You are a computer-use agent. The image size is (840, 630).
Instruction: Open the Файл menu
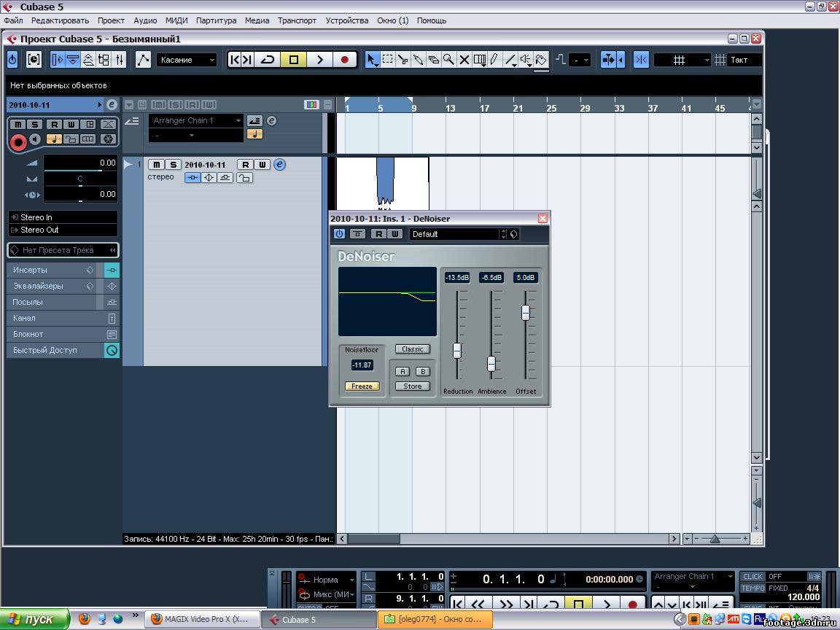click(13, 20)
